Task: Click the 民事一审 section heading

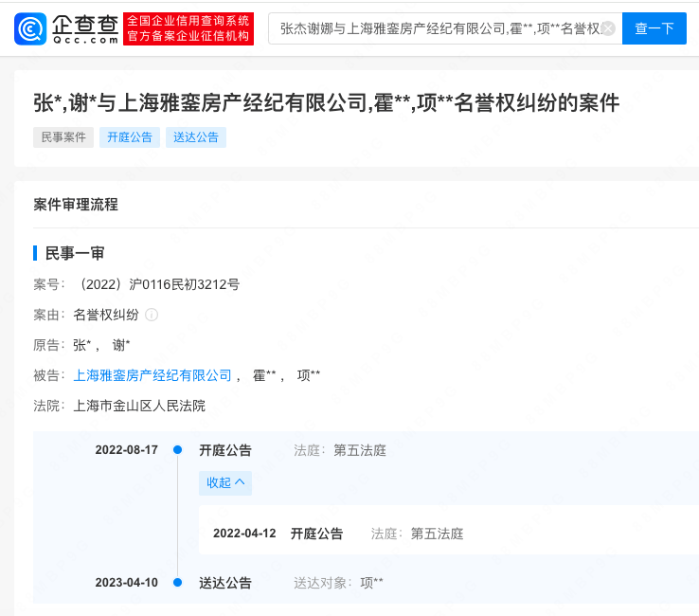Action: click(75, 253)
